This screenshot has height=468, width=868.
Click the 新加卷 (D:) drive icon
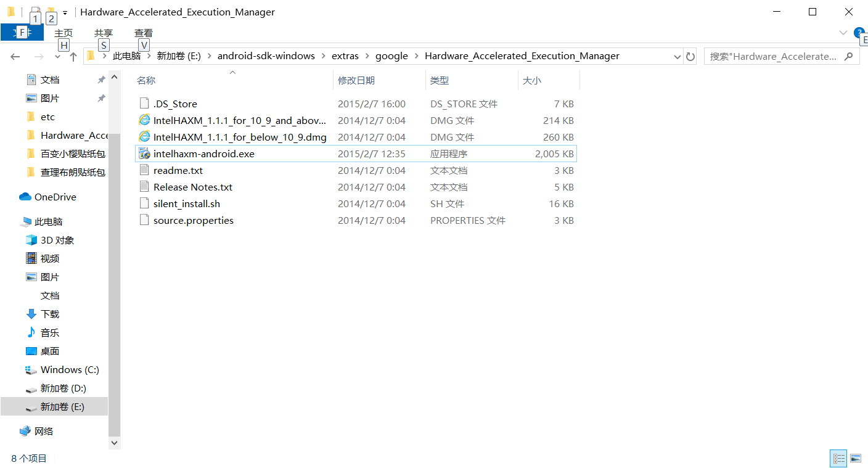click(x=31, y=388)
